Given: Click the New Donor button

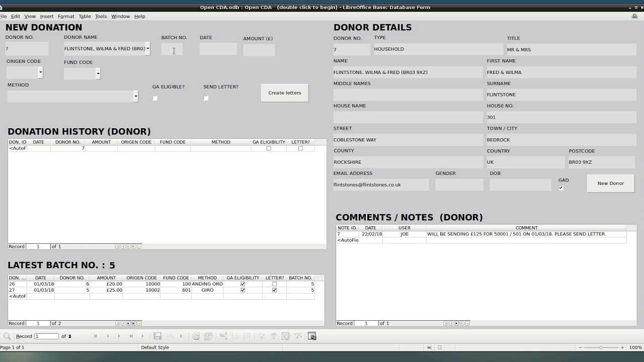Looking at the screenshot, I should click(611, 184).
